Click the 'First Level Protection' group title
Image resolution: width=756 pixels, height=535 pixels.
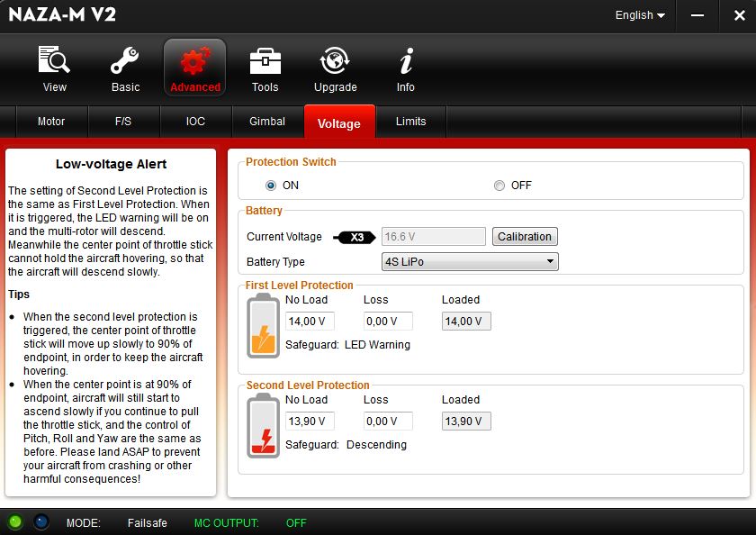(x=300, y=286)
